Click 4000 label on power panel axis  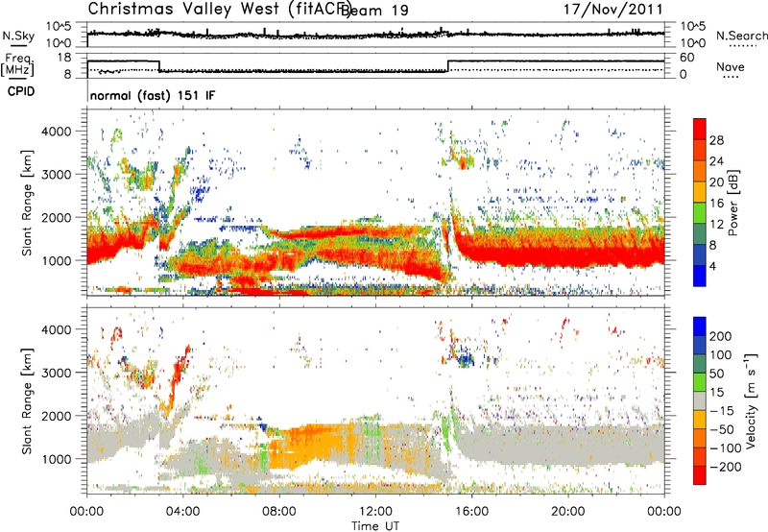click(x=57, y=132)
